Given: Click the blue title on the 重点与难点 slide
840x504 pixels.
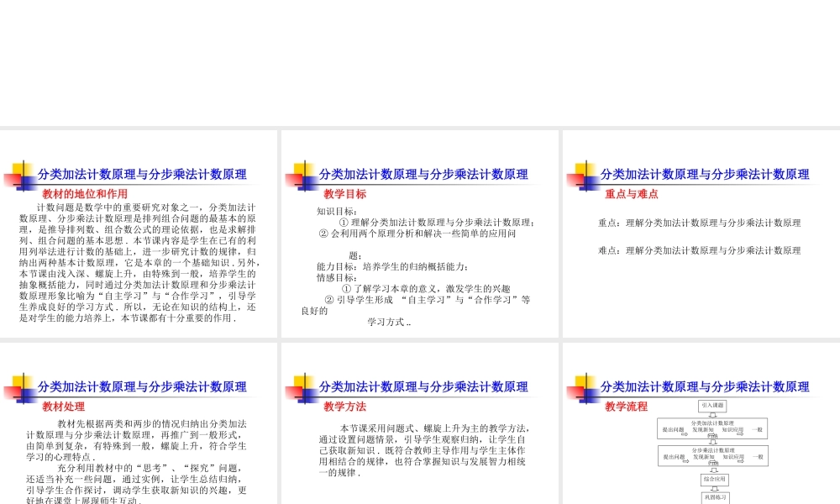Looking at the screenshot, I should [x=705, y=174].
